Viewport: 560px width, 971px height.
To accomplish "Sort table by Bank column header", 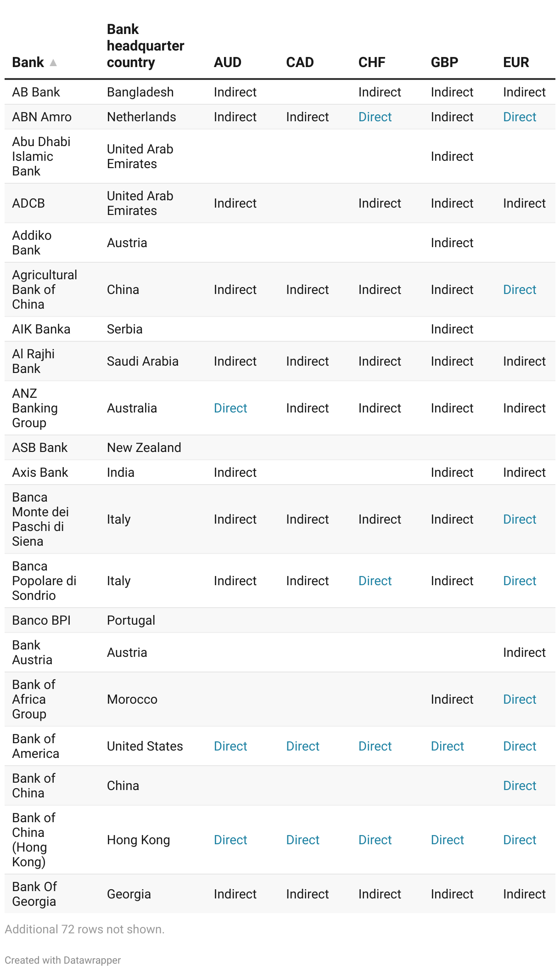I will (28, 62).
